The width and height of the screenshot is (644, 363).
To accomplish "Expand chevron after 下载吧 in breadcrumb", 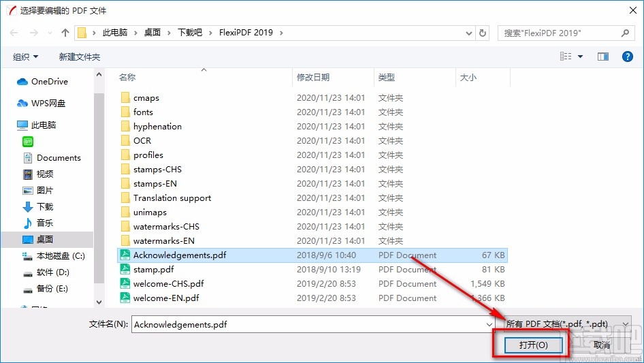I will 210,33.
